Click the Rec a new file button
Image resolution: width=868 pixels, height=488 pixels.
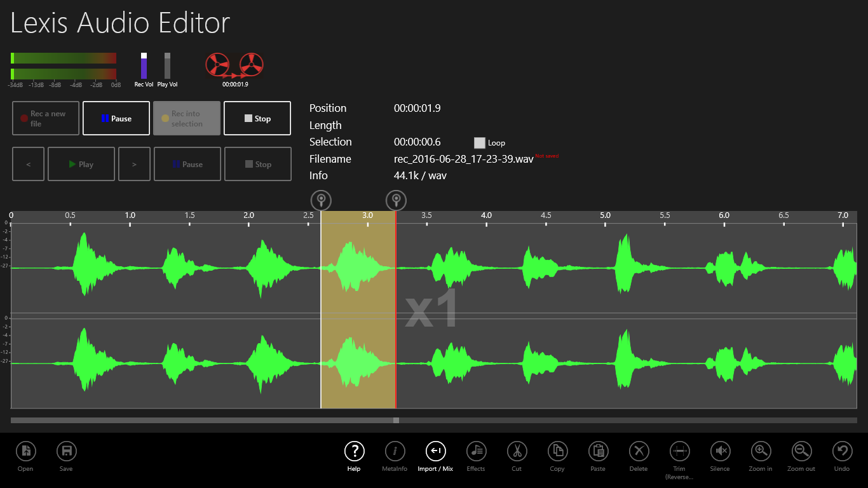[46, 118]
